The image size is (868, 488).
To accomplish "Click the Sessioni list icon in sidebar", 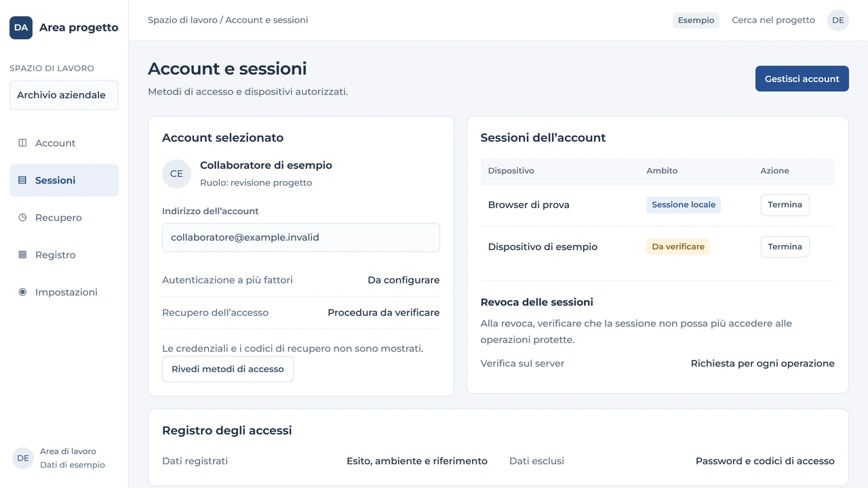I will click(x=22, y=180).
